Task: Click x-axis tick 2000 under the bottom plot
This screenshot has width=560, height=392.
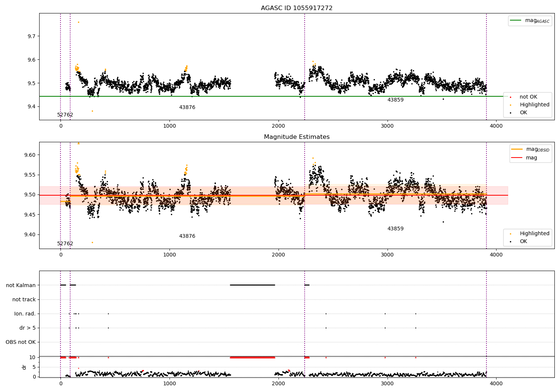Action: point(279,383)
